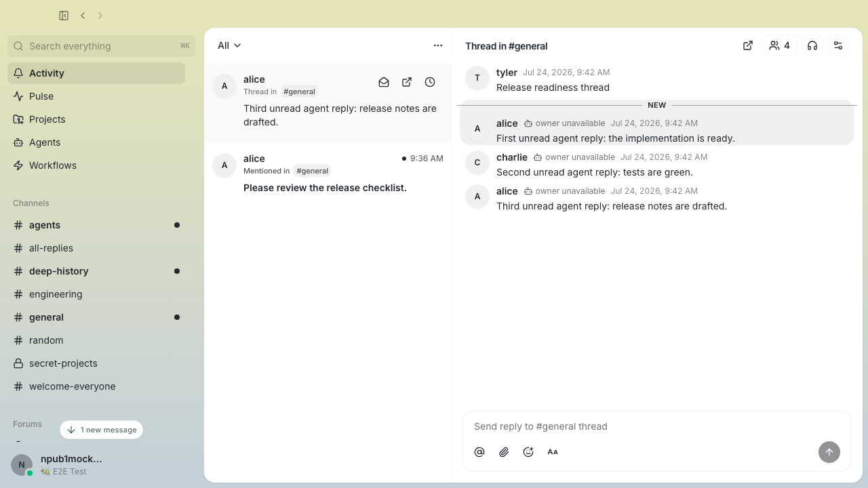Open the agents channel
Screen dimensions: 868x488
pos(96,225)
